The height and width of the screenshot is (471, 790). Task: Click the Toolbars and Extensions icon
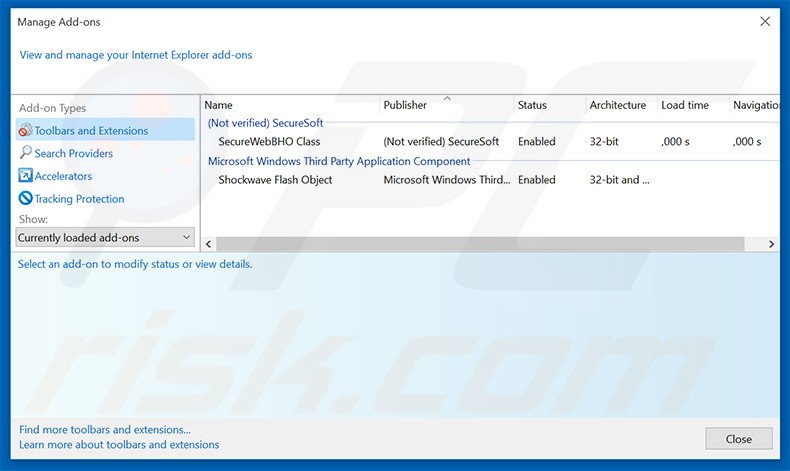(x=25, y=131)
